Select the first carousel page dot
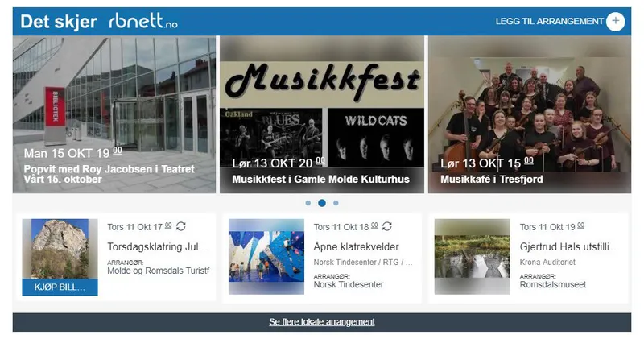Viewport: 644px width, 339px height. (x=308, y=203)
